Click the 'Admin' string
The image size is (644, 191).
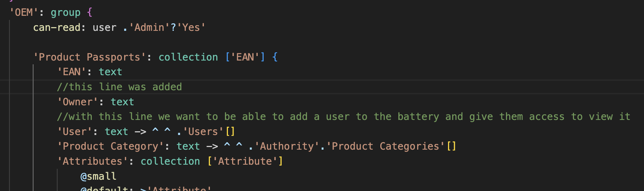[149, 27]
